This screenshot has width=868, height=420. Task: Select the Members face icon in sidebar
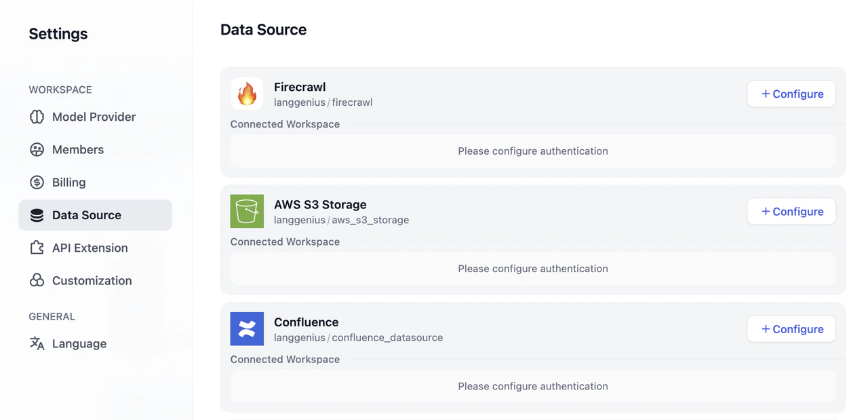coord(38,149)
